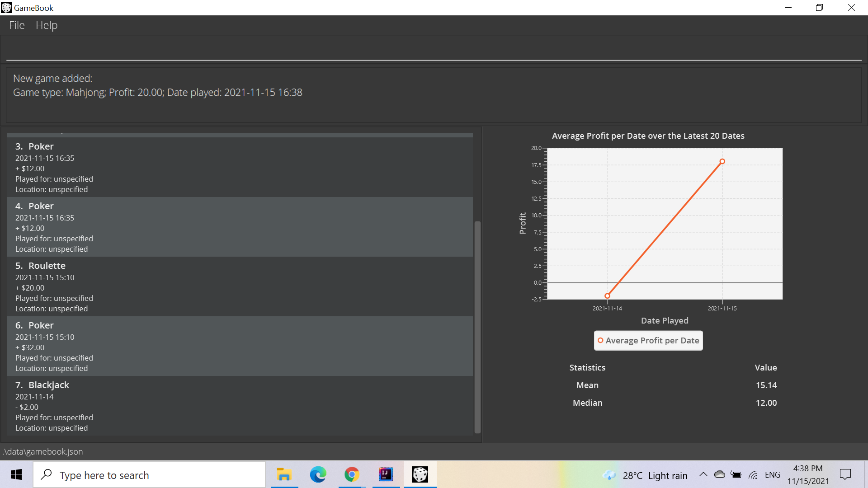Screen dimensions: 868x488
Task: Click the Windows search box
Action: coord(149,474)
